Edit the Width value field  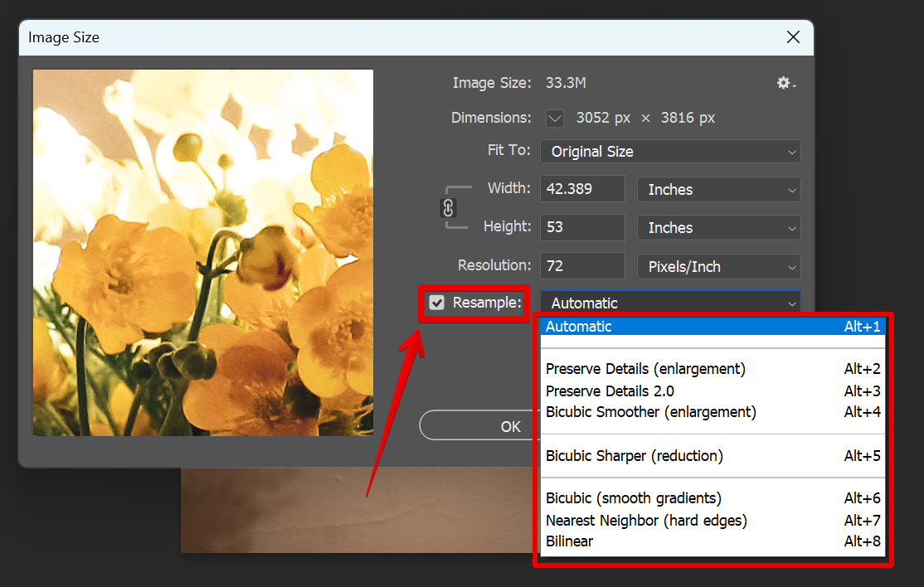[582, 188]
